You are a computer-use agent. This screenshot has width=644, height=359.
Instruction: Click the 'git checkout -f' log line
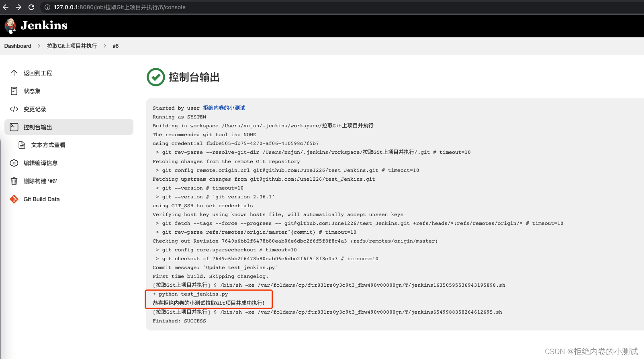click(x=267, y=259)
